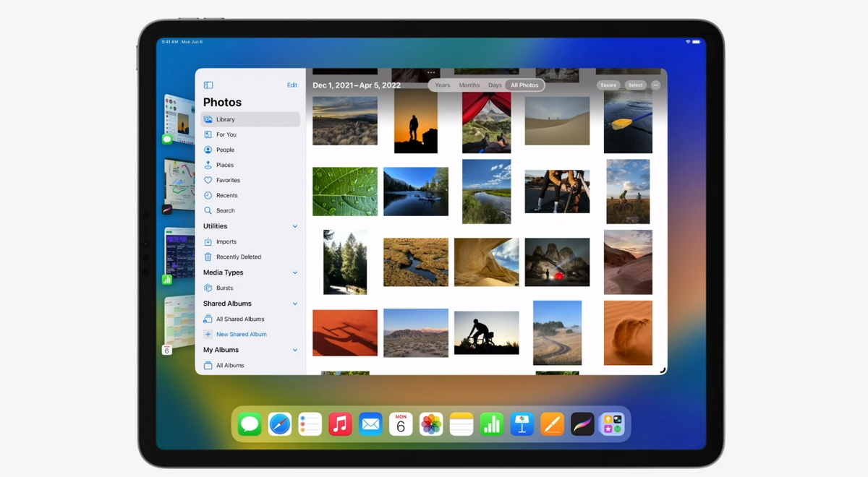Tap the battery icon in the status bar

[x=697, y=42]
